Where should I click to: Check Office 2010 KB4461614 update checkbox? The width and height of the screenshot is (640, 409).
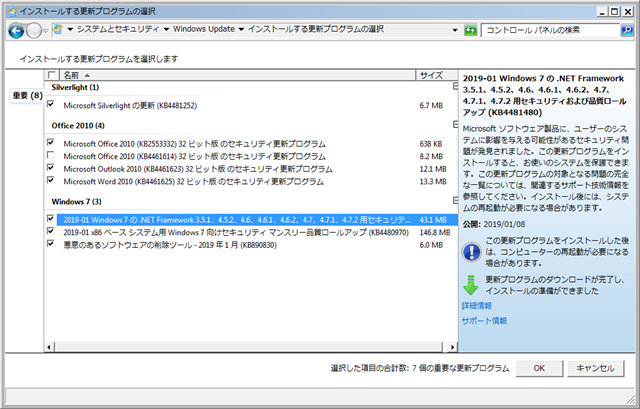pyautogui.click(x=51, y=155)
